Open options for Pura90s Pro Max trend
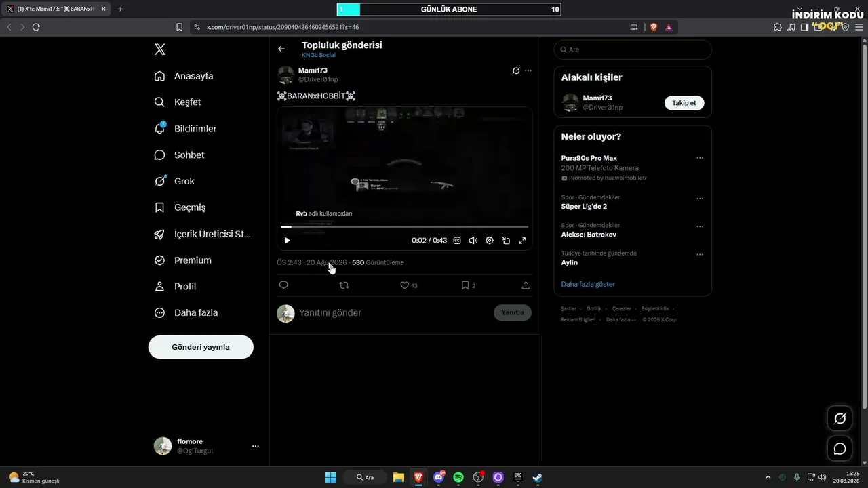The width and height of the screenshot is (868, 488). click(x=700, y=158)
